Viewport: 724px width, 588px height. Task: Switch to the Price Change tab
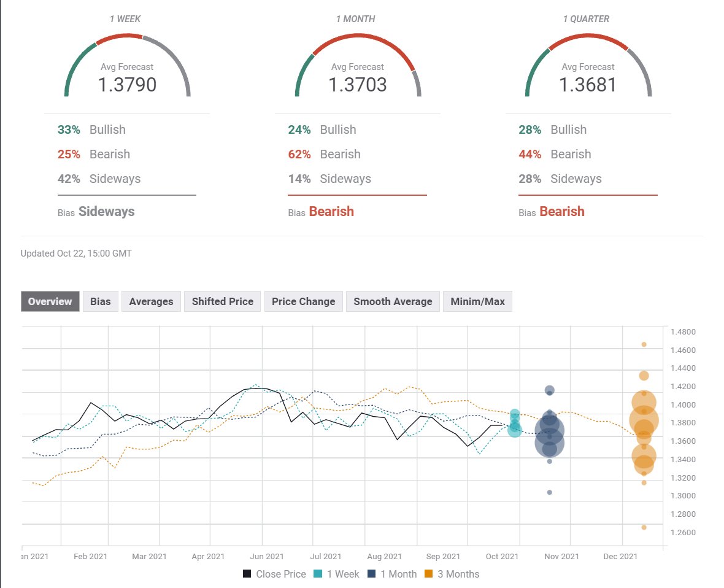click(x=303, y=301)
